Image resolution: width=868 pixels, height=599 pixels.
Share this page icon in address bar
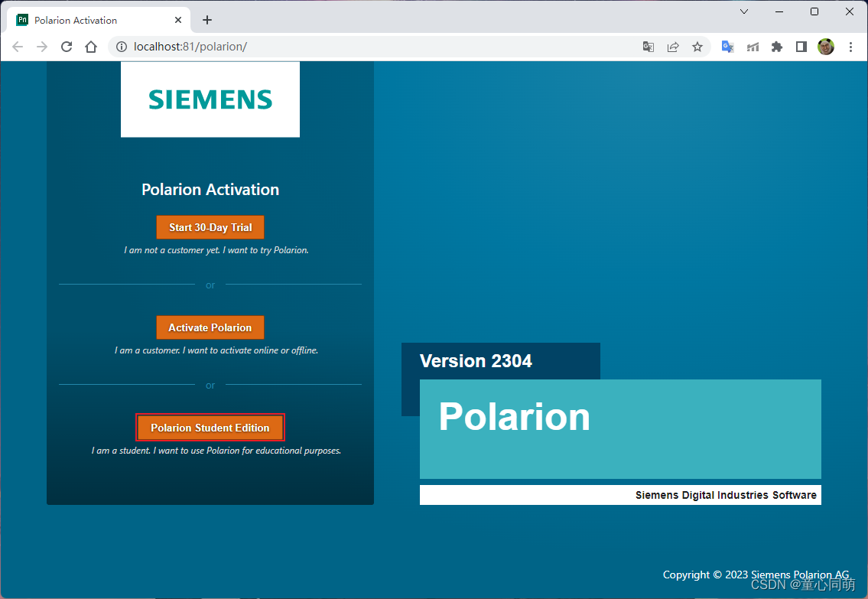[x=672, y=47]
